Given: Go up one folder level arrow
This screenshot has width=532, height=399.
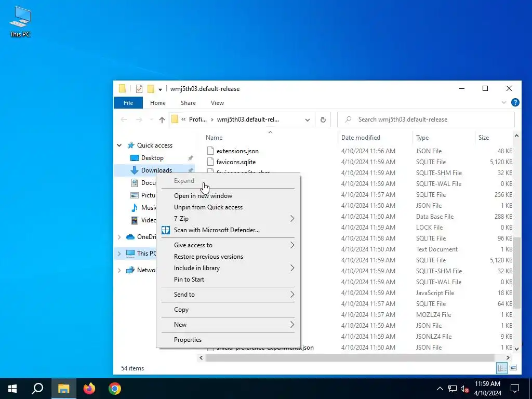Looking at the screenshot, I should point(162,119).
